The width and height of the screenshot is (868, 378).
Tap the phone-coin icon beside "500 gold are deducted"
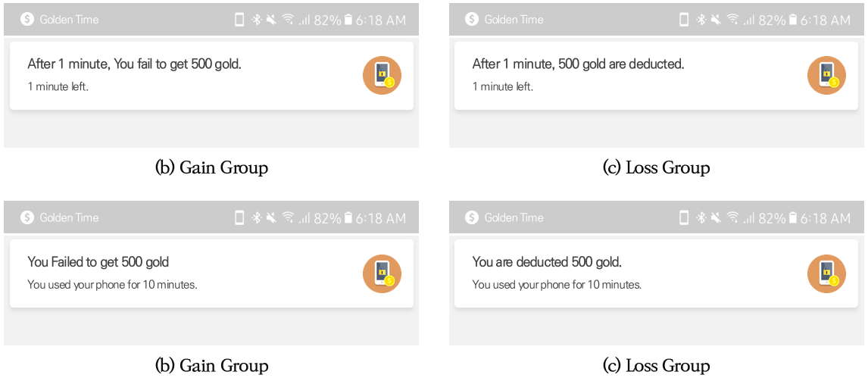826,75
